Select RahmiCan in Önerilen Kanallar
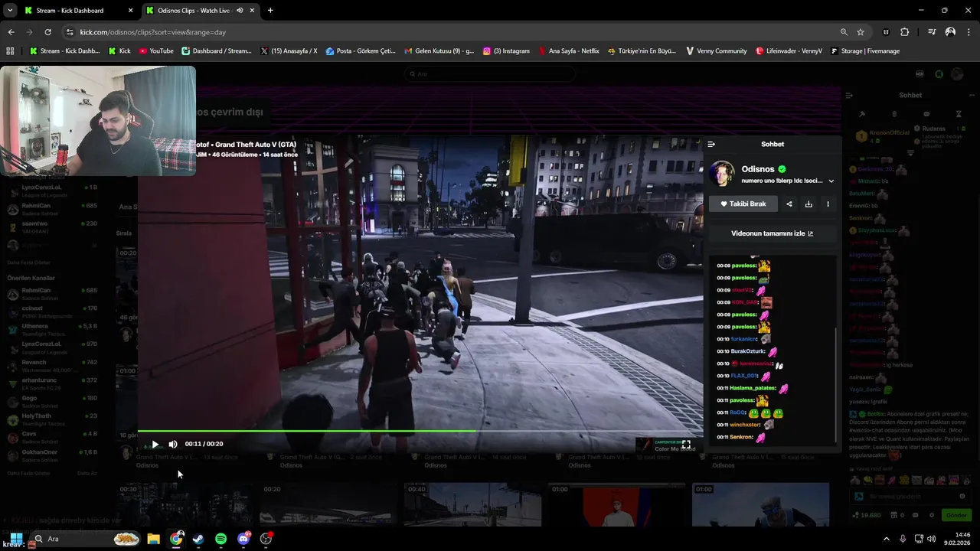The width and height of the screenshot is (980, 551). pos(52,294)
